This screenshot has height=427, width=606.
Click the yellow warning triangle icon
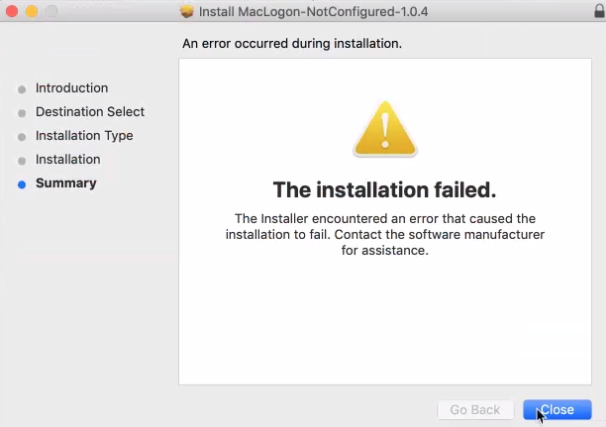coord(385,129)
